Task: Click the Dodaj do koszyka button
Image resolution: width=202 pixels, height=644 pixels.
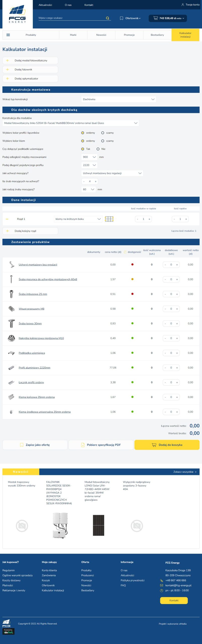Action: [x=167, y=445]
